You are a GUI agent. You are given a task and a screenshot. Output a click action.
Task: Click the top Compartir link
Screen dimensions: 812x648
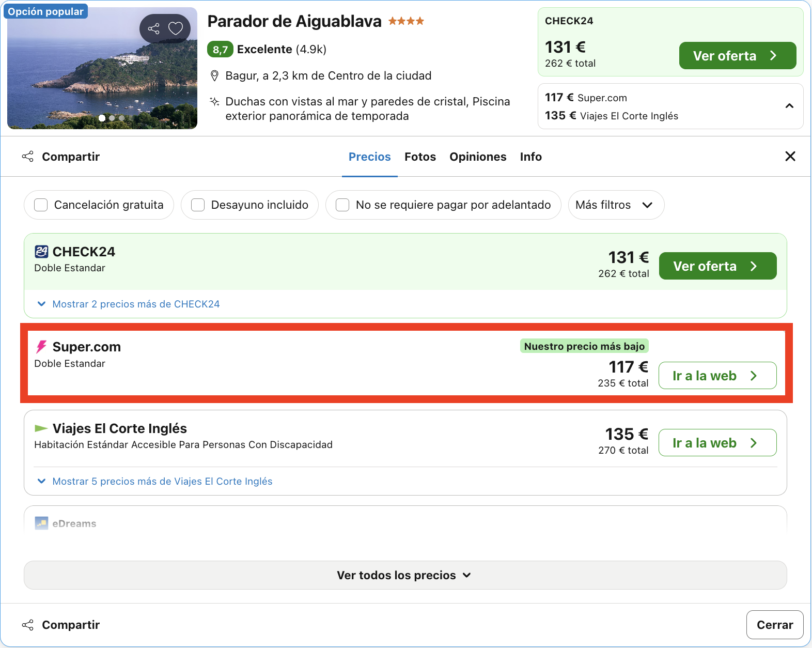71,157
